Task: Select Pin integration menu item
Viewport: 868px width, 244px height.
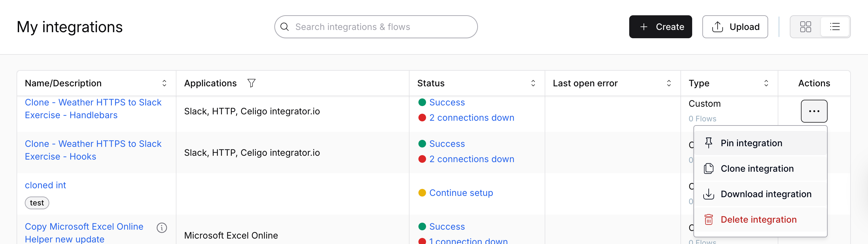Action: 760,143
